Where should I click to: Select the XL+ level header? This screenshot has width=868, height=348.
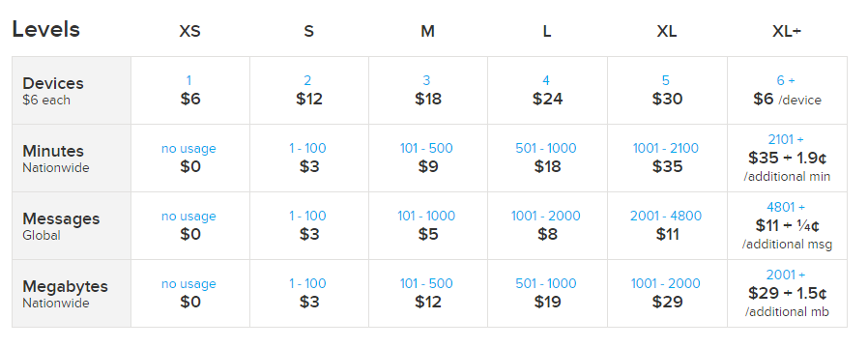(787, 32)
